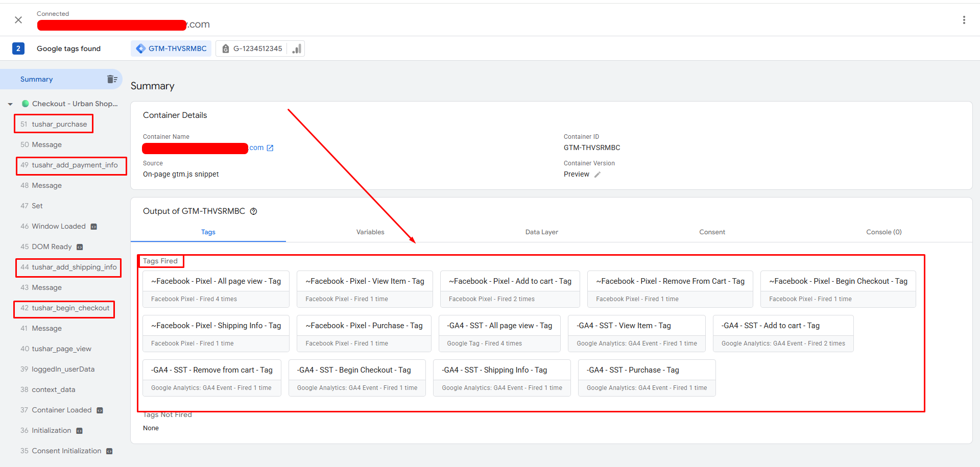Select Summary in the left sidebar

tap(37, 79)
